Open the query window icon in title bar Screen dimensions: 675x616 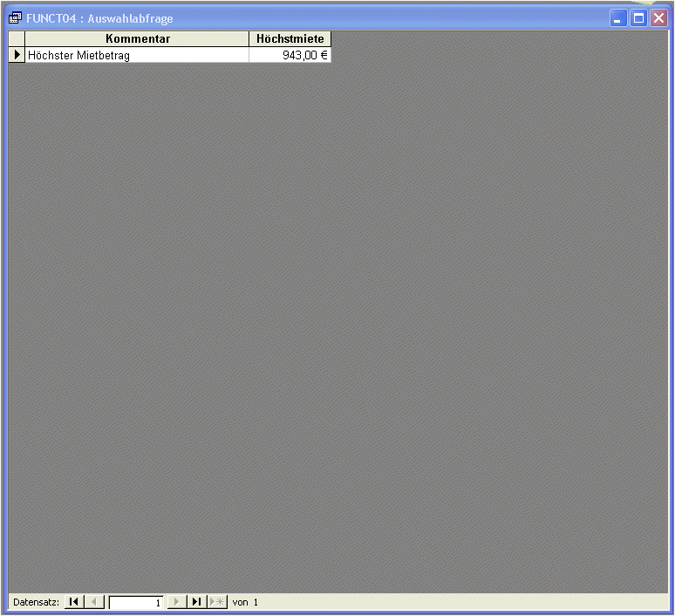15,18
